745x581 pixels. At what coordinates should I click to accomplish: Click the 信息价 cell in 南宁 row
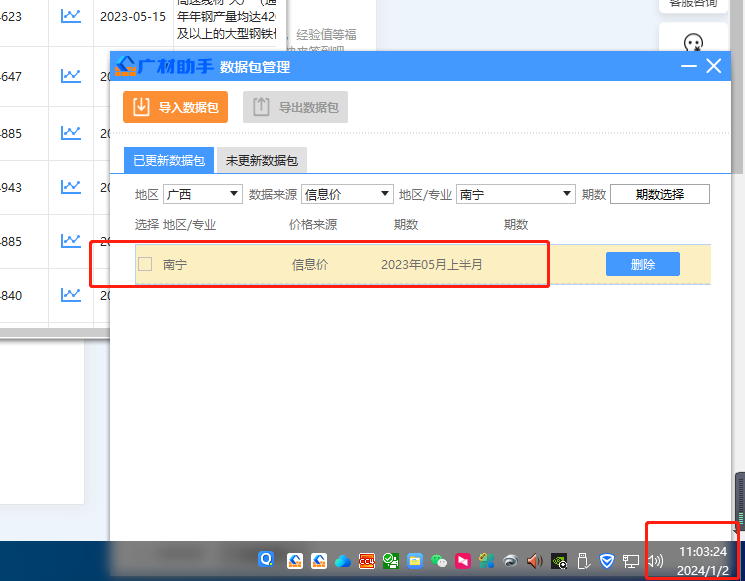(310, 265)
